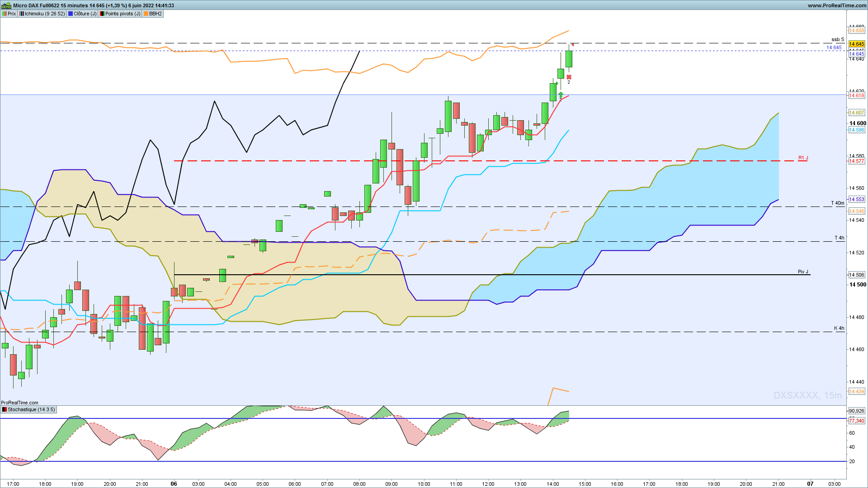
Task: Click the small red triangle at candle top
Action: [572, 44]
